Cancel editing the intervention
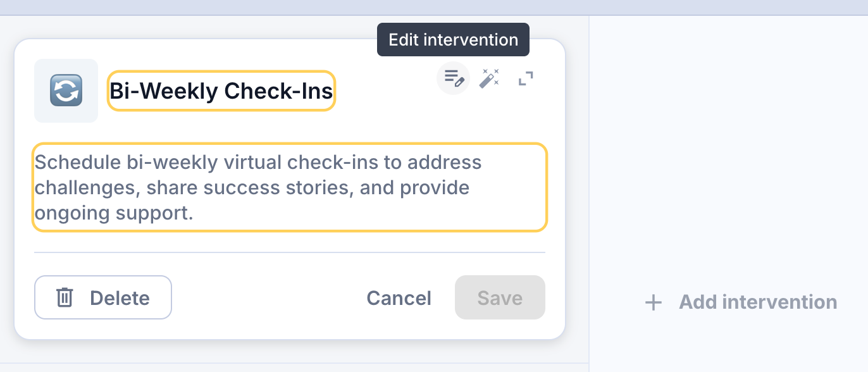This screenshot has width=868, height=372. [x=399, y=298]
